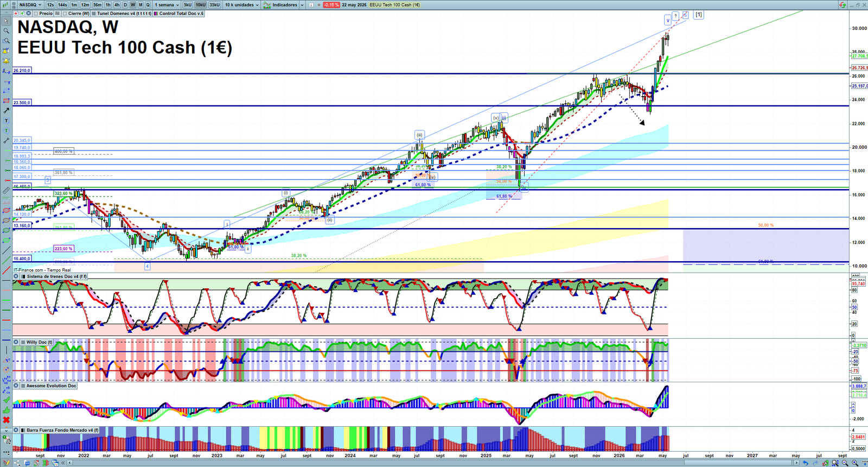Click the red plus add-indicator icon
Viewport: 868px width, 467px height.
click(x=16, y=14)
